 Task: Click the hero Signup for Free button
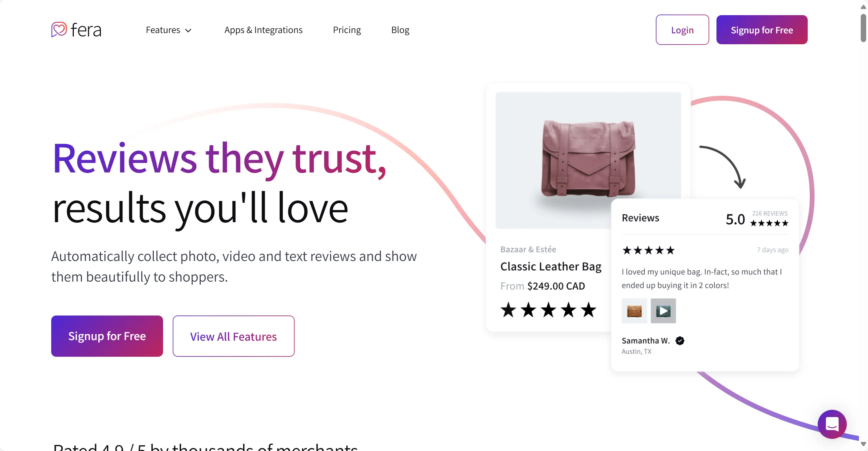[x=107, y=336]
